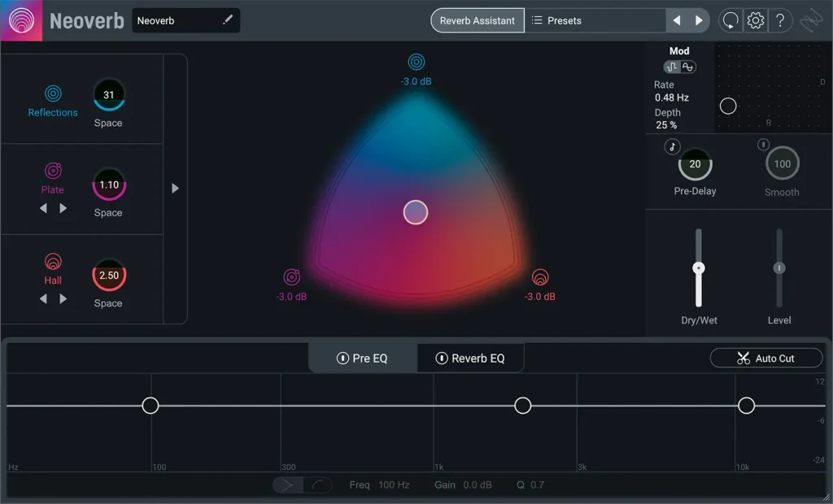This screenshot has width=833, height=504.
Task: Switch to the Reverb EQ tab
Action: pos(470,357)
